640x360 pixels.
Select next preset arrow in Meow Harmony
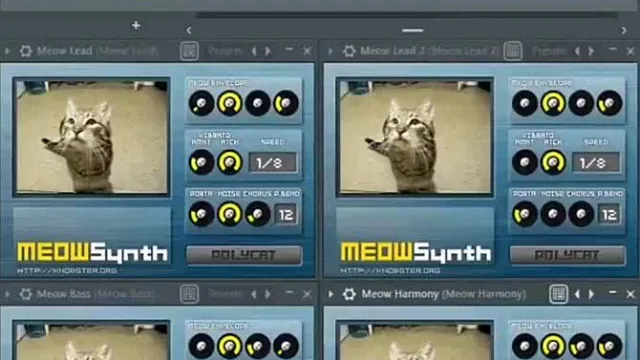point(591,294)
